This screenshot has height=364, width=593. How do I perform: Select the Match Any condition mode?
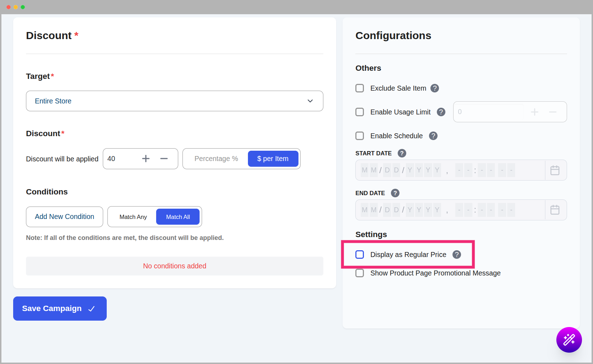(133, 217)
